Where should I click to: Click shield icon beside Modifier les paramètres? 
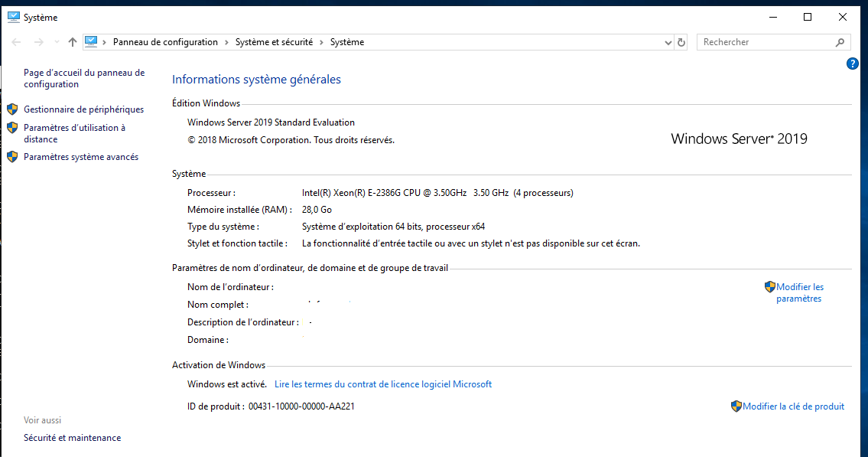770,287
